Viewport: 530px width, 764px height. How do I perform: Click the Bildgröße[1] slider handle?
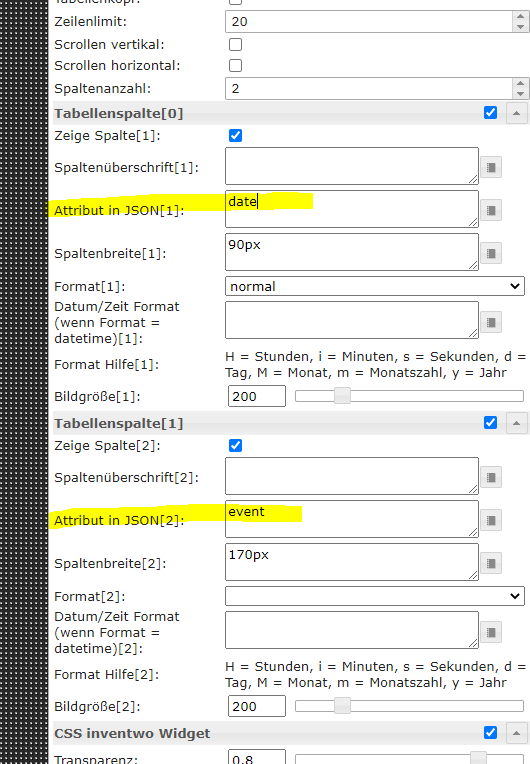coord(342,396)
